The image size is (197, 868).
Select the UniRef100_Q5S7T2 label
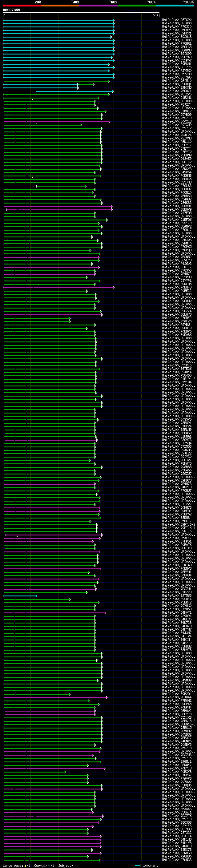click(x=177, y=128)
